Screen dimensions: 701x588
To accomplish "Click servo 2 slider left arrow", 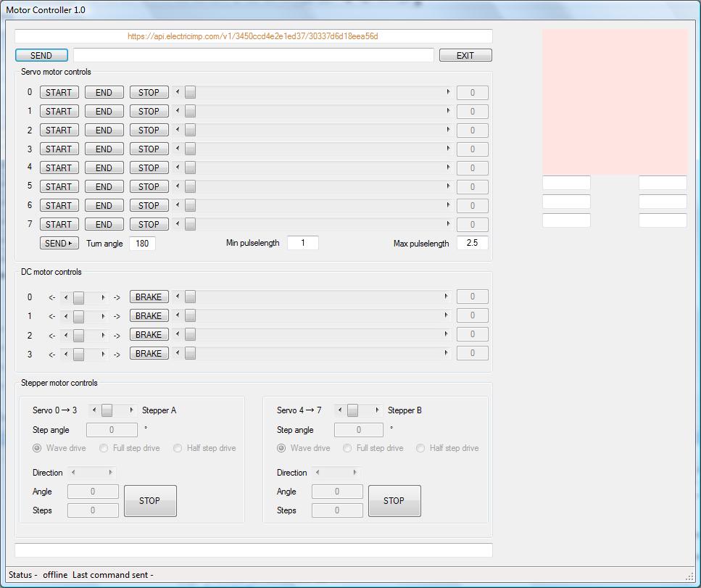I will (178, 130).
